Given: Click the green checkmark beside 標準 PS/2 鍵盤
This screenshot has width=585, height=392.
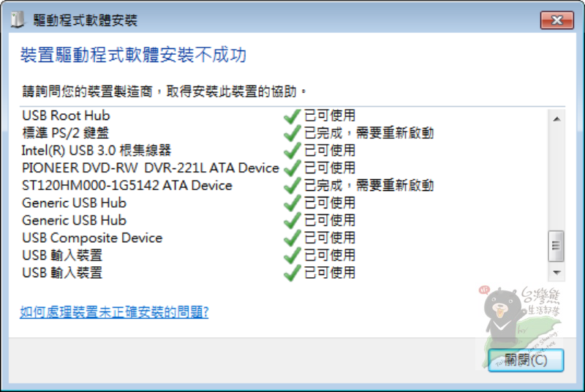Looking at the screenshot, I should coord(292,133).
